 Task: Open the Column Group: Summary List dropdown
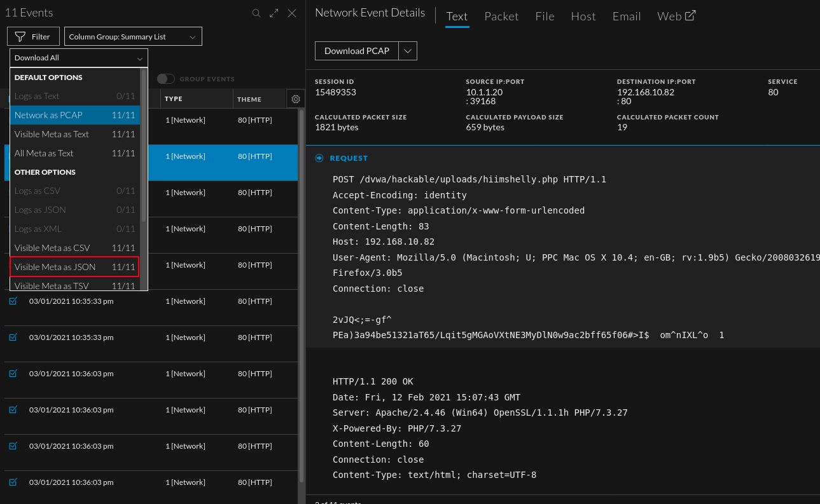point(133,37)
